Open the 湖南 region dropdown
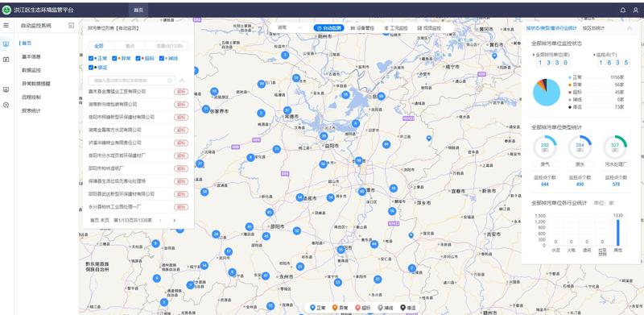The height and width of the screenshot is (315, 644). (x=290, y=28)
